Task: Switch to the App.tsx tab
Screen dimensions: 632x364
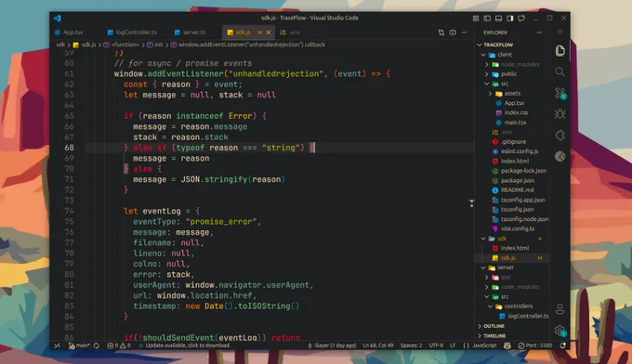Action: click(x=72, y=32)
